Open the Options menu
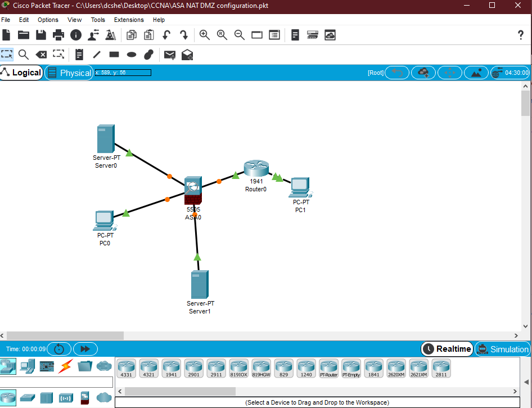Screen dimensions: 532x408 pos(48,20)
